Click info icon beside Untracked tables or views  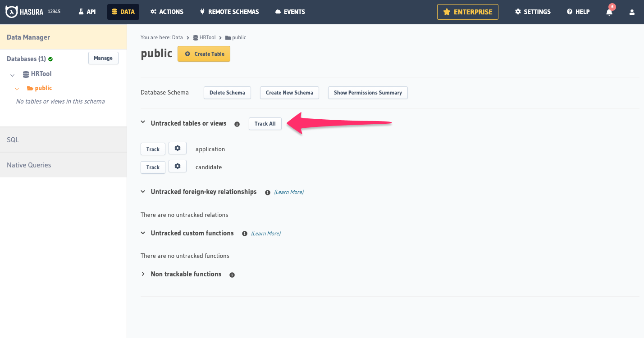coord(237,124)
